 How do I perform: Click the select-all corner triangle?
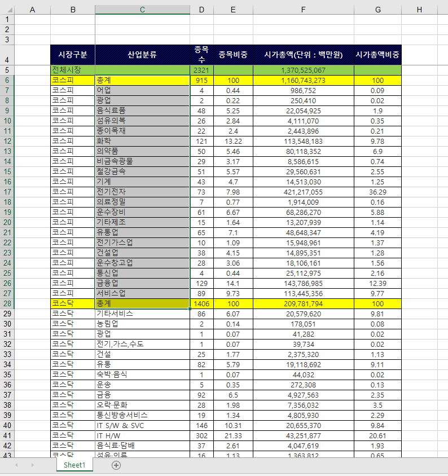(x=10, y=10)
